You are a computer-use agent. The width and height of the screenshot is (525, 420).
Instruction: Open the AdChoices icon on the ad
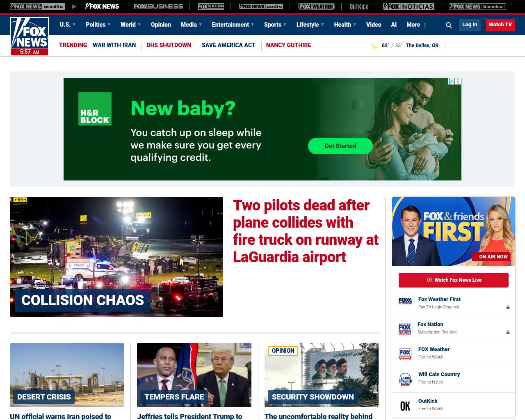coord(451,82)
